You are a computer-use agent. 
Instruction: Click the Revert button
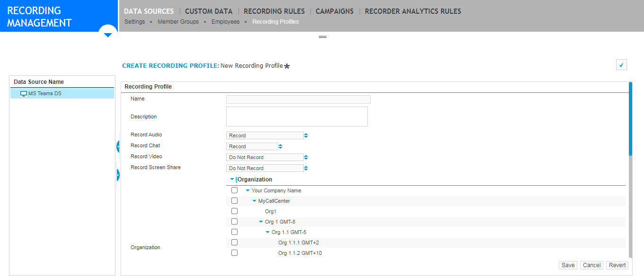point(617,265)
